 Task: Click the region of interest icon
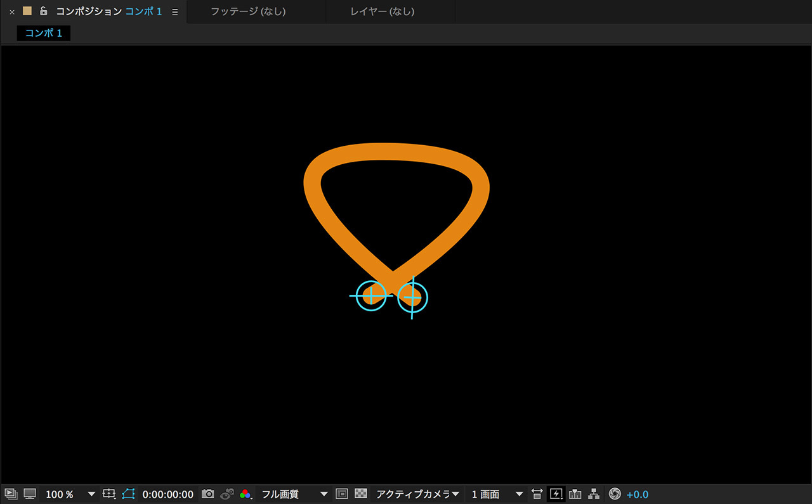click(342, 494)
